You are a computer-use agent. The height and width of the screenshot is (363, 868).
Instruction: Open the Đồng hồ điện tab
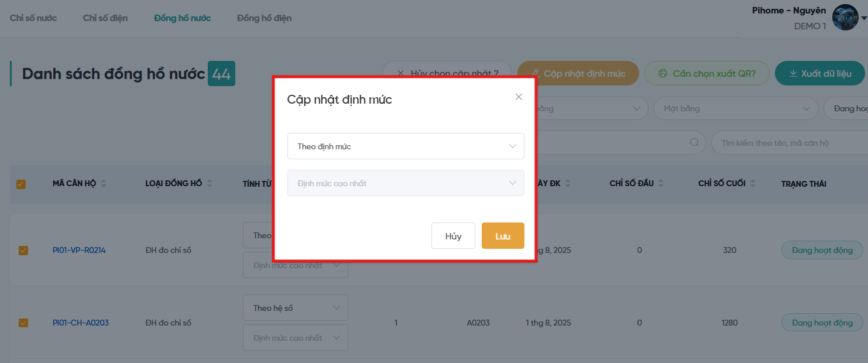tap(264, 18)
